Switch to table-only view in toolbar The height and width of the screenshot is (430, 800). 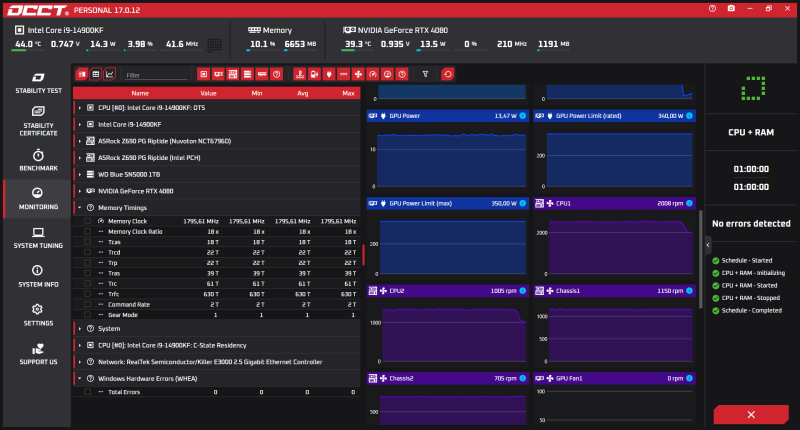[x=95, y=74]
